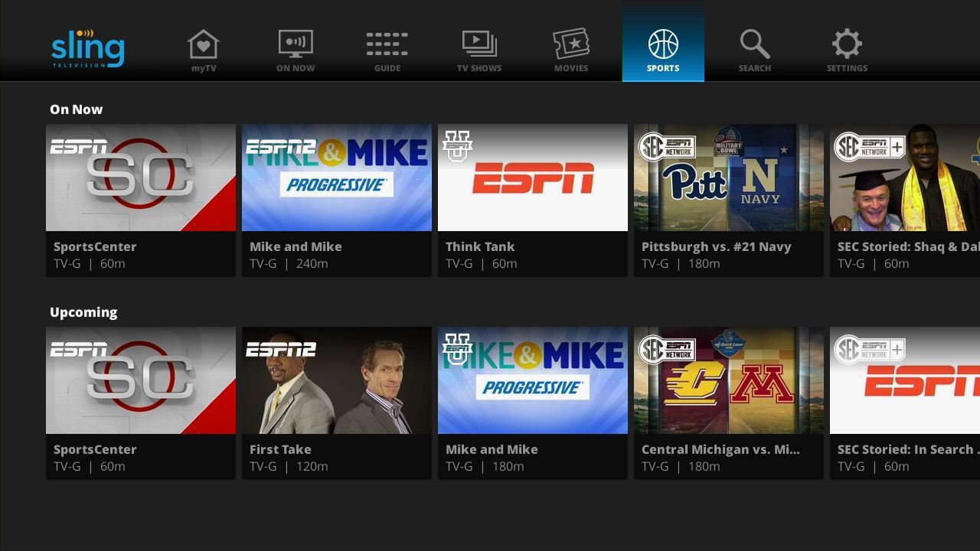Viewport: 980px width, 551px height.
Task: Click the Sling Television logo
Action: tap(87, 48)
